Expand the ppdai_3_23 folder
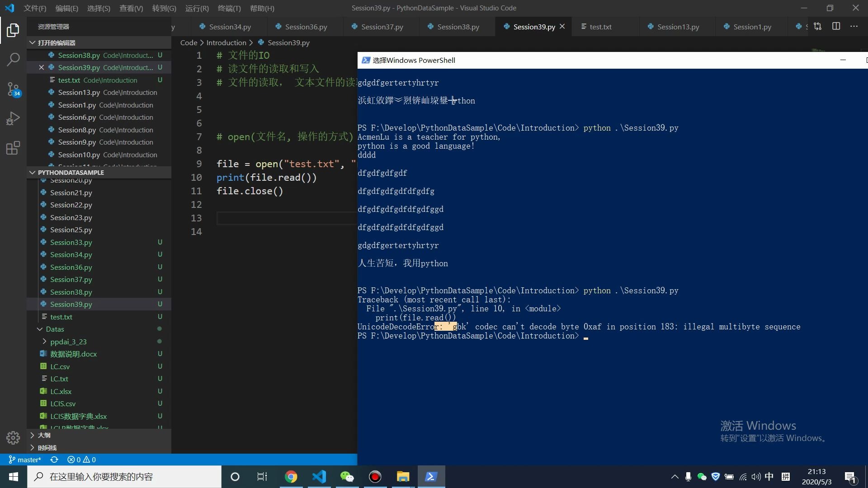The height and width of the screenshot is (488, 868). point(44,342)
